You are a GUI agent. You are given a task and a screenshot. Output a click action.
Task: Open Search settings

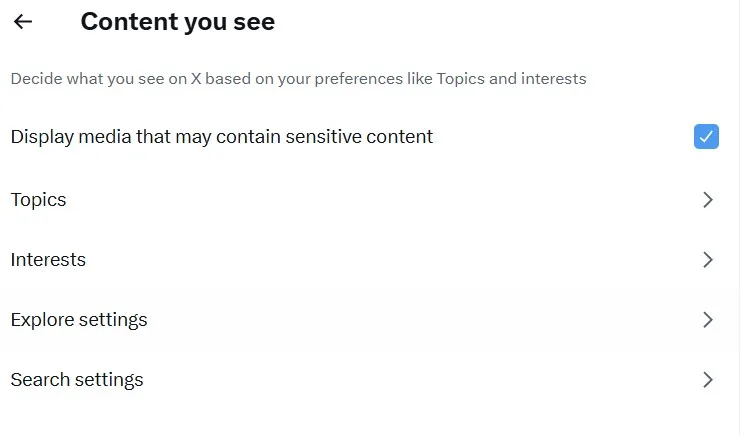click(x=360, y=380)
